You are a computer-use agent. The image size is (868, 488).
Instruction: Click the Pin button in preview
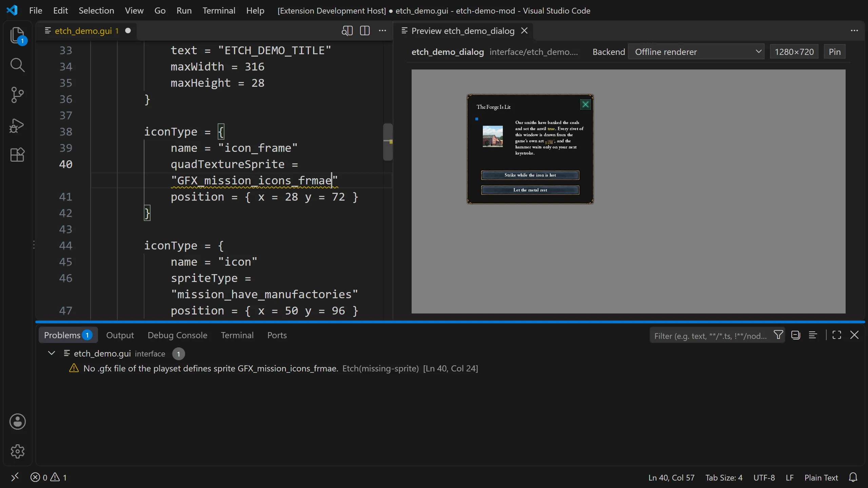pos(834,52)
